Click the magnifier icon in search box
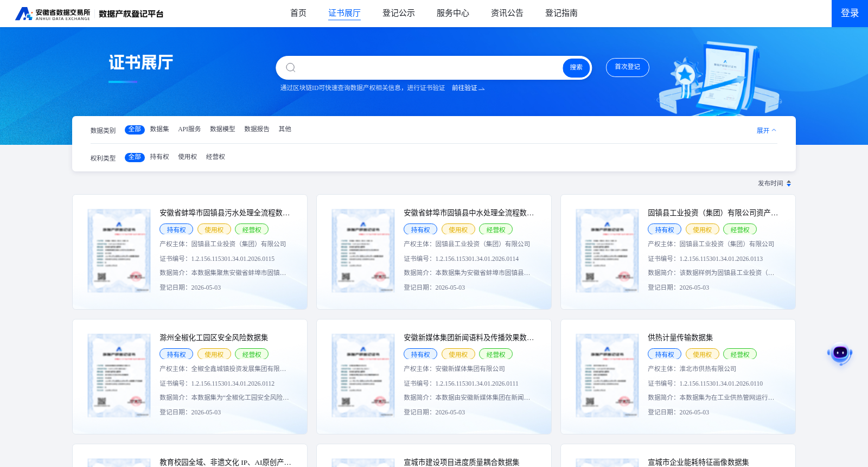The width and height of the screenshot is (868, 467). click(291, 67)
